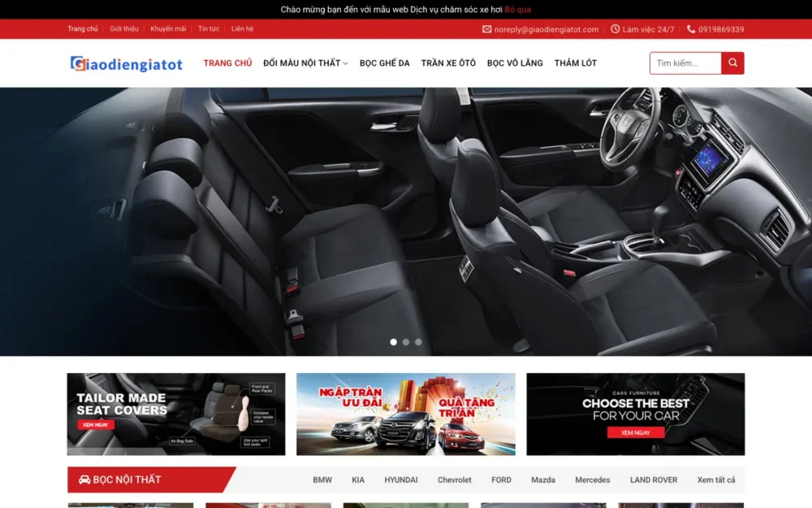Open the Giaodiengiatot logo
Viewport: 812px width, 508px height.
(x=127, y=63)
